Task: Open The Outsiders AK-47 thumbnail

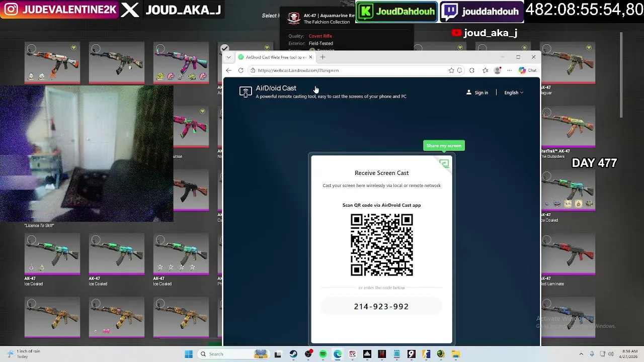Action: [x=569, y=127]
